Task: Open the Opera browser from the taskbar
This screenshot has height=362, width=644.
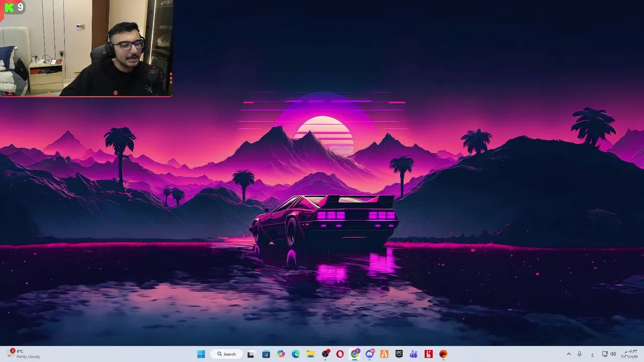Action: click(340, 354)
